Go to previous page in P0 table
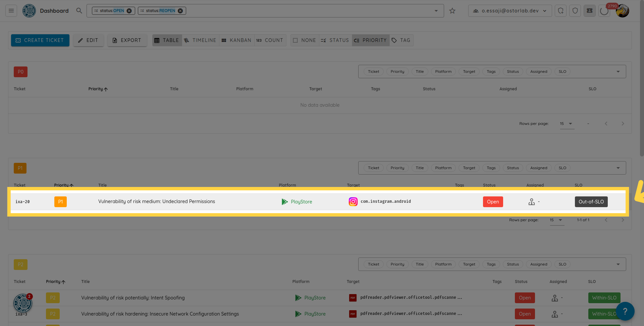 point(606,124)
